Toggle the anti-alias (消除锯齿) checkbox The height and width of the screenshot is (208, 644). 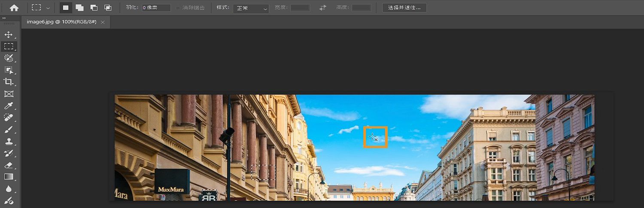pos(178,8)
